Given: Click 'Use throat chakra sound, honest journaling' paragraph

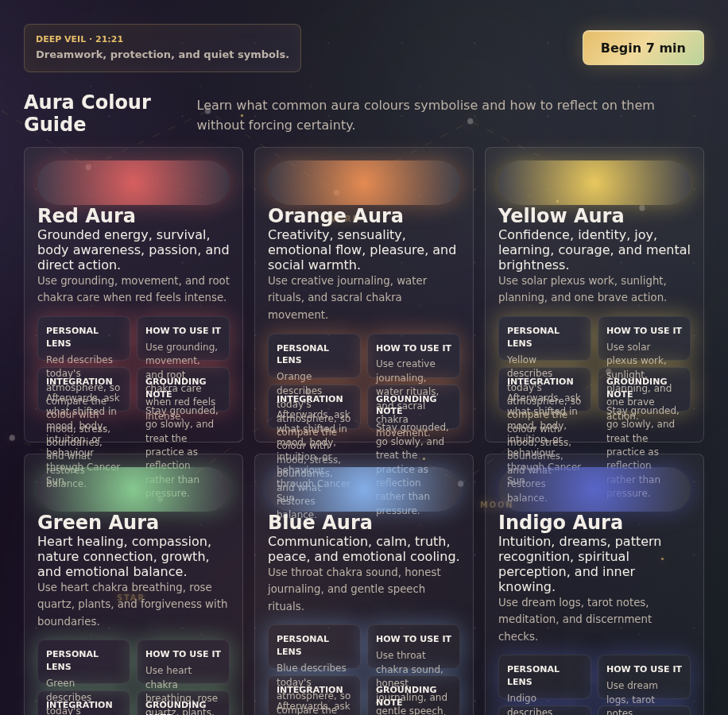Looking at the screenshot, I should pyautogui.click(x=354, y=589).
